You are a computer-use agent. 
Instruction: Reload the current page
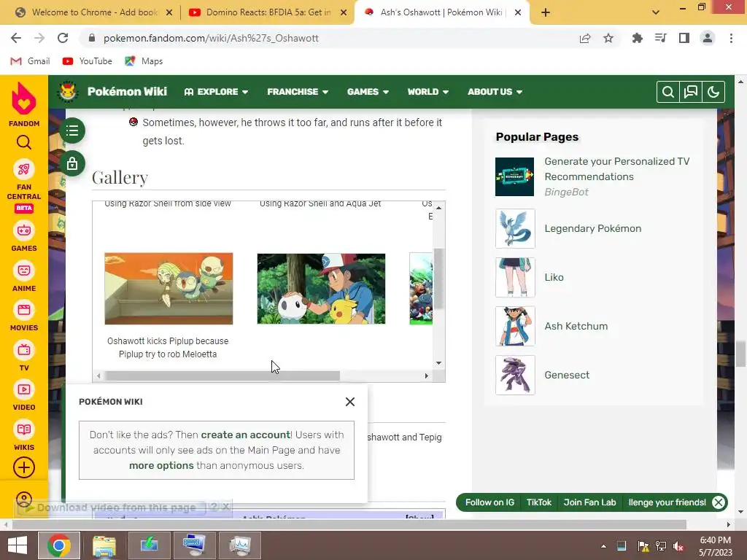point(63,38)
